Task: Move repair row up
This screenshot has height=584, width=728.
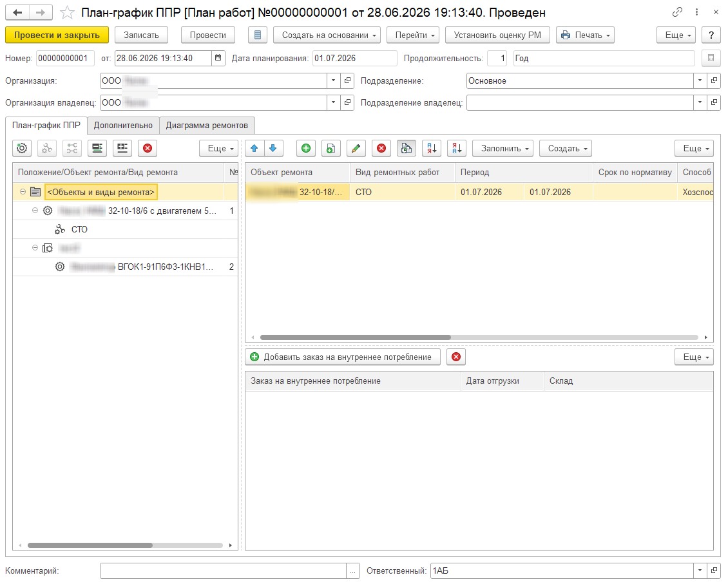Action: (254, 149)
